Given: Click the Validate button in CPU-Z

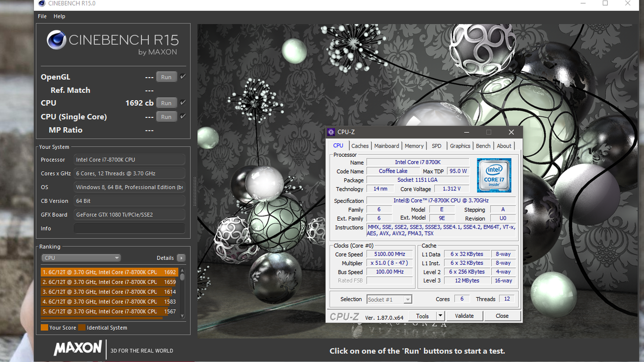Looking at the screenshot, I should pyautogui.click(x=464, y=316).
